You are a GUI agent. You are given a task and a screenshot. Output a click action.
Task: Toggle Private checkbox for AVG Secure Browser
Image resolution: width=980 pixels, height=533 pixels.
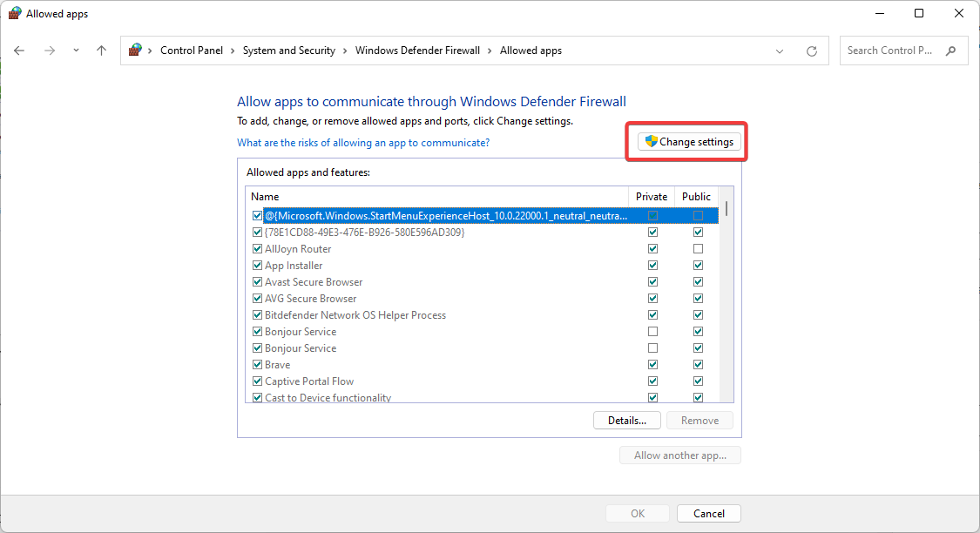tap(652, 298)
